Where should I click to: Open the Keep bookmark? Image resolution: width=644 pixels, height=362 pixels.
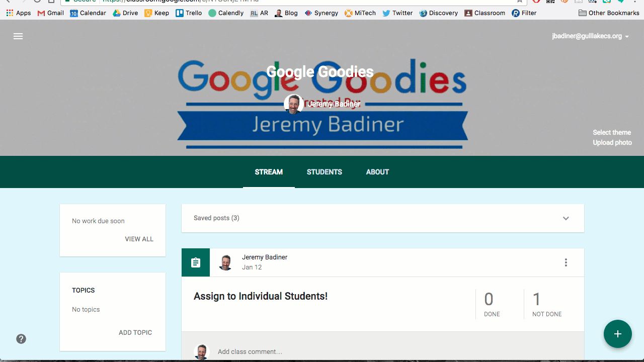click(156, 13)
